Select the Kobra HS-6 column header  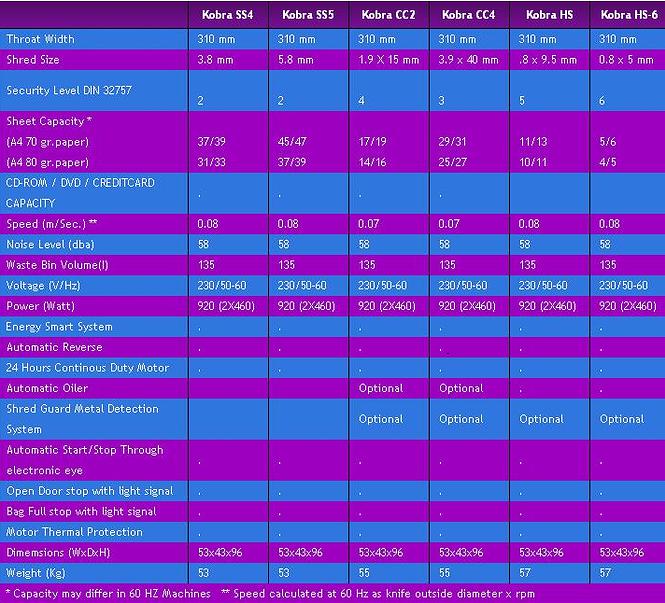628,14
